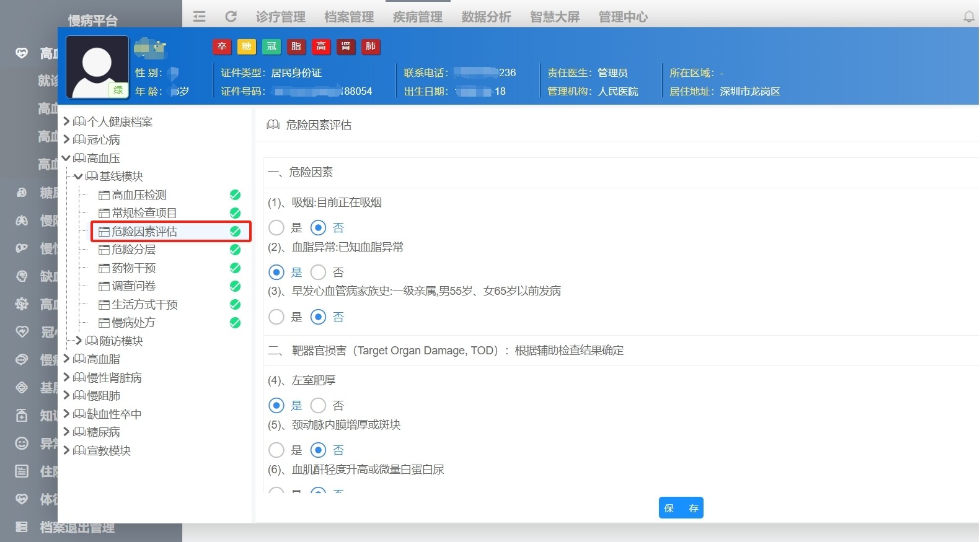Open the 管理中心 menu
980x542 pixels.
click(623, 17)
